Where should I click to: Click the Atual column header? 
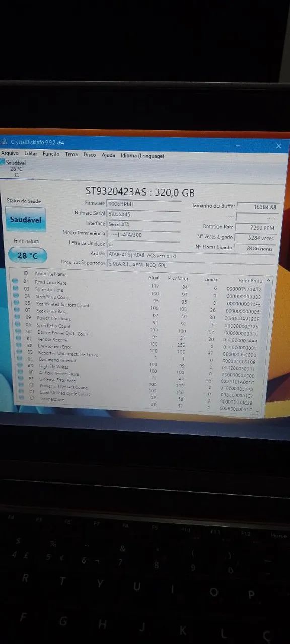tap(154, 277)
